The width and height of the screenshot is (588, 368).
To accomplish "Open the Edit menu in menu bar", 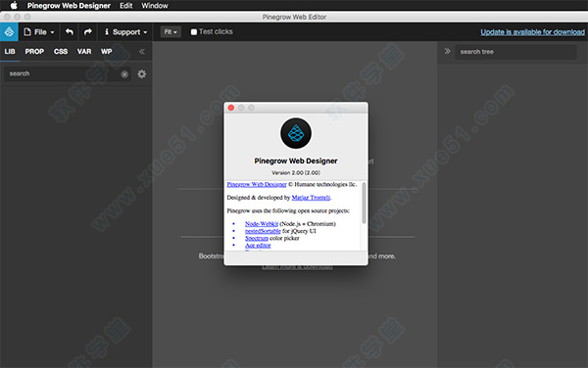I will point(126,6).
